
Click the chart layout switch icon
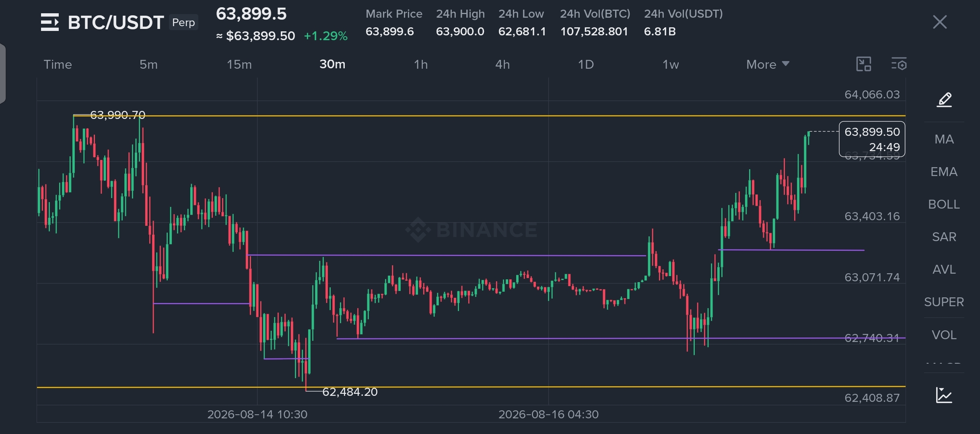coord(864,64)
